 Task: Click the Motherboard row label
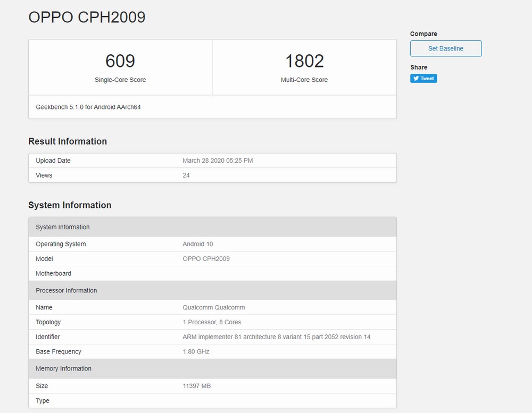(53, 273)
